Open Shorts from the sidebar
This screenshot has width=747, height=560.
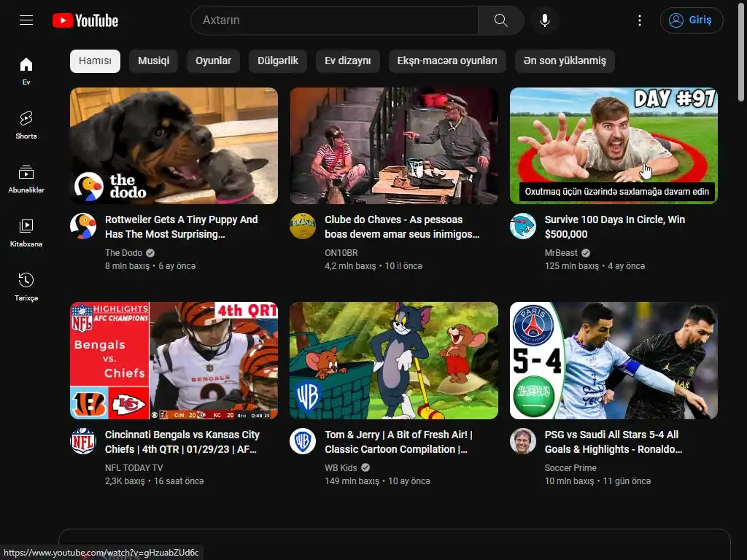(26, 125)
